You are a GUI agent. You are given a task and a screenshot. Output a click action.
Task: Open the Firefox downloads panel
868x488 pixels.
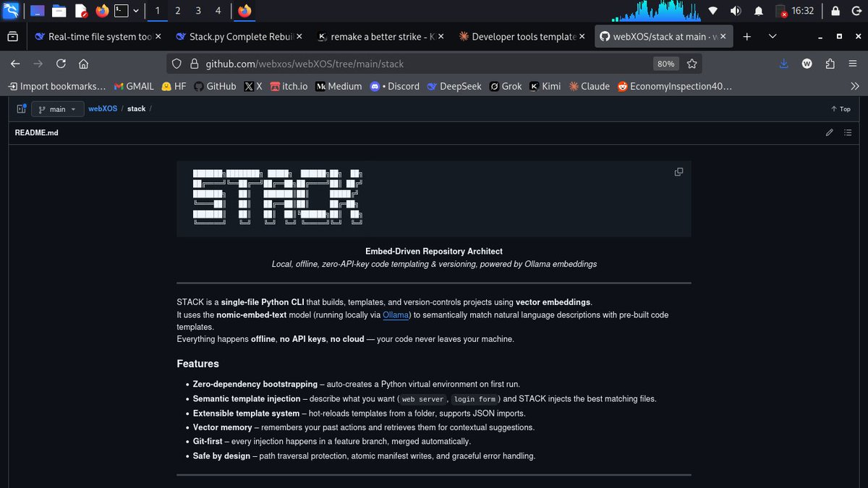click(x=784, y=64)
